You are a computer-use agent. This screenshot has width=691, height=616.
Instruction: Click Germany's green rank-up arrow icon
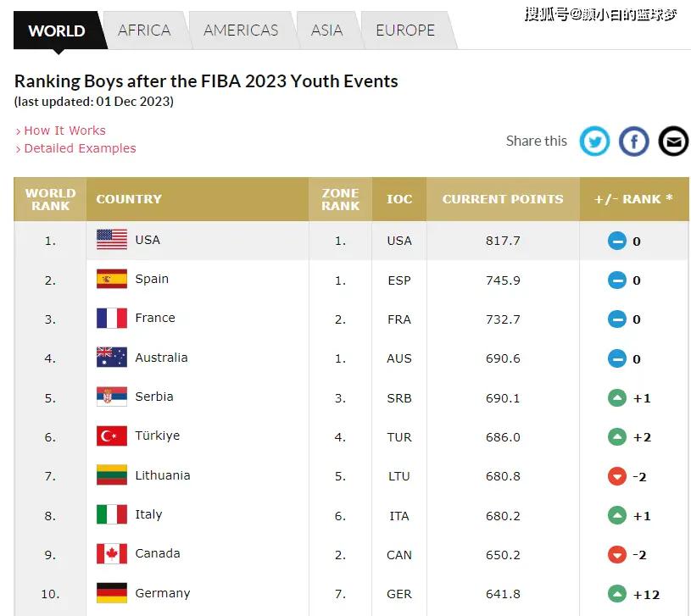click(x=617, y=594)
